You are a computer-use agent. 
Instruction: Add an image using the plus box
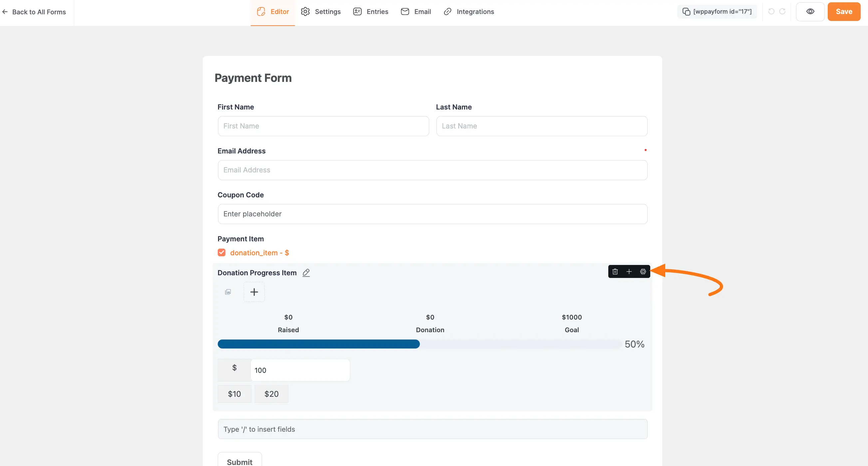(x=254, y=292)
